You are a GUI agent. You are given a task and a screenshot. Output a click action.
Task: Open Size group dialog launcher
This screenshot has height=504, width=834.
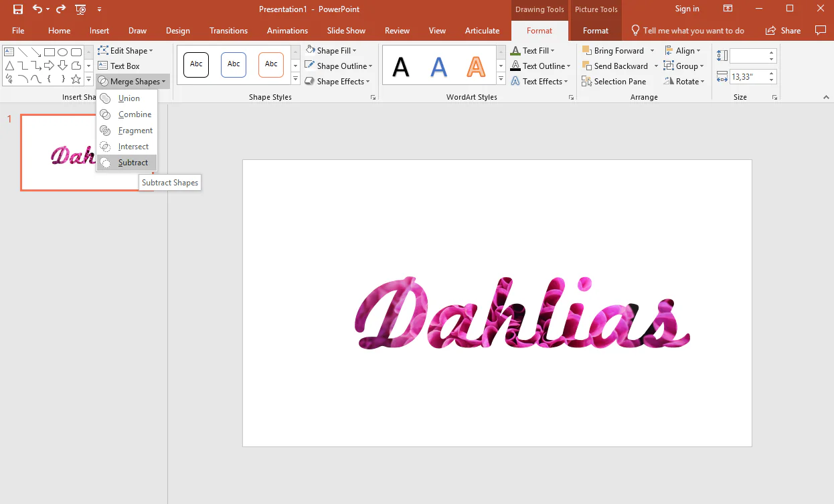click(x=774, y=98)
